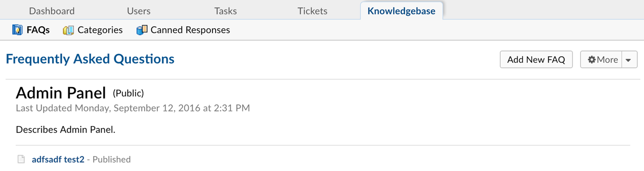Go to the Tasks tab
The width and height of the screenshot is (644, 171).
point(225,11)
